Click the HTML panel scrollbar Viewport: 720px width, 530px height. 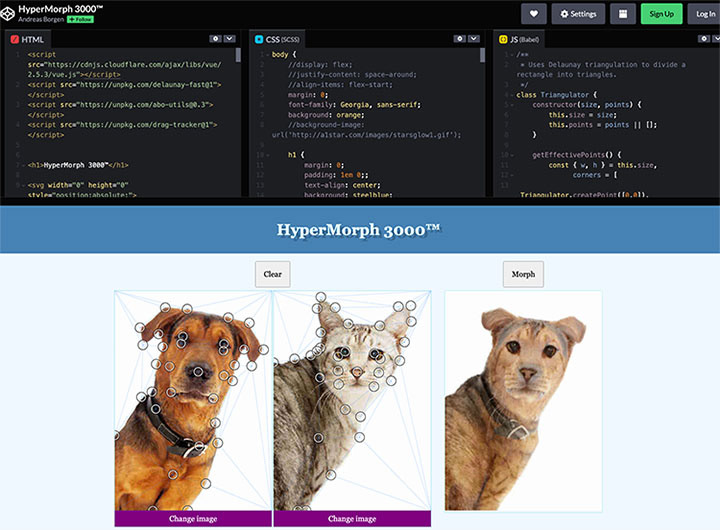238,55
